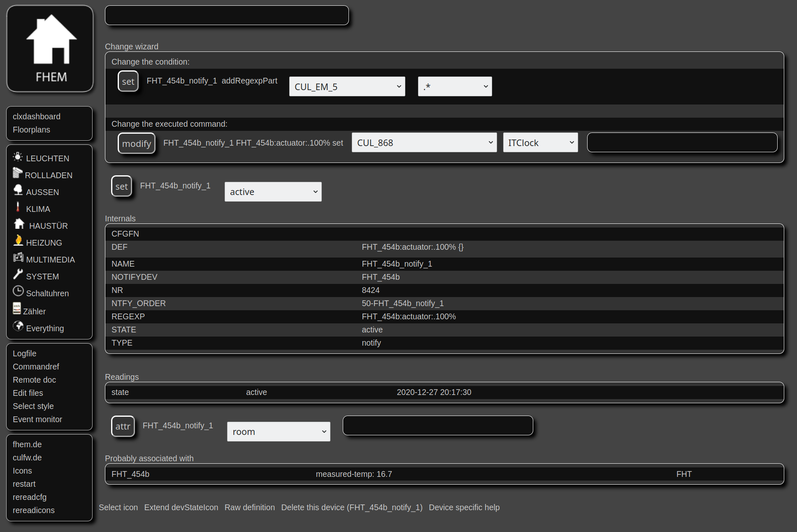Click the HAUSTÜR house icon
This screenshot has height=532, width=797.
point(19,224)
